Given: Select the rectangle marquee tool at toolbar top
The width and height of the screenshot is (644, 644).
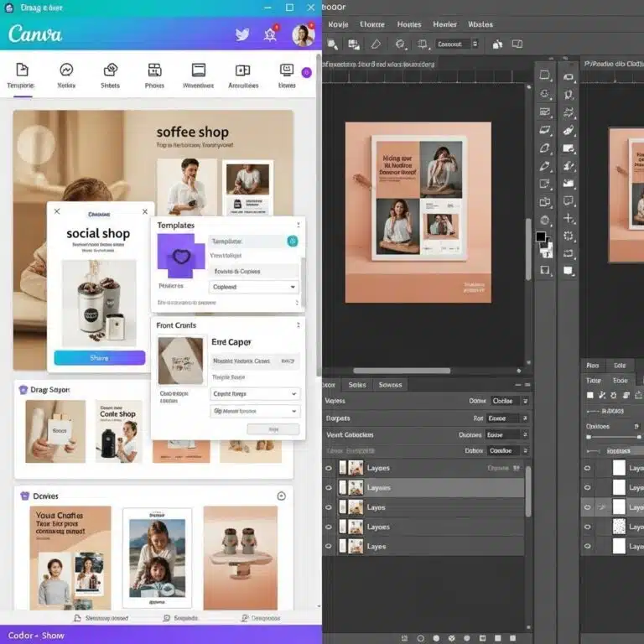Looking at the screenshot, I should [544, 75].
